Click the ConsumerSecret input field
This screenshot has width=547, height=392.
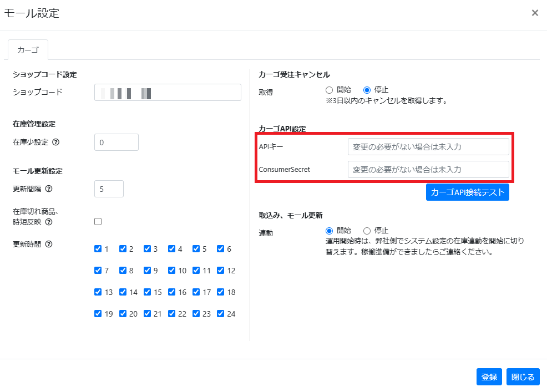click(x=428, y=170)
